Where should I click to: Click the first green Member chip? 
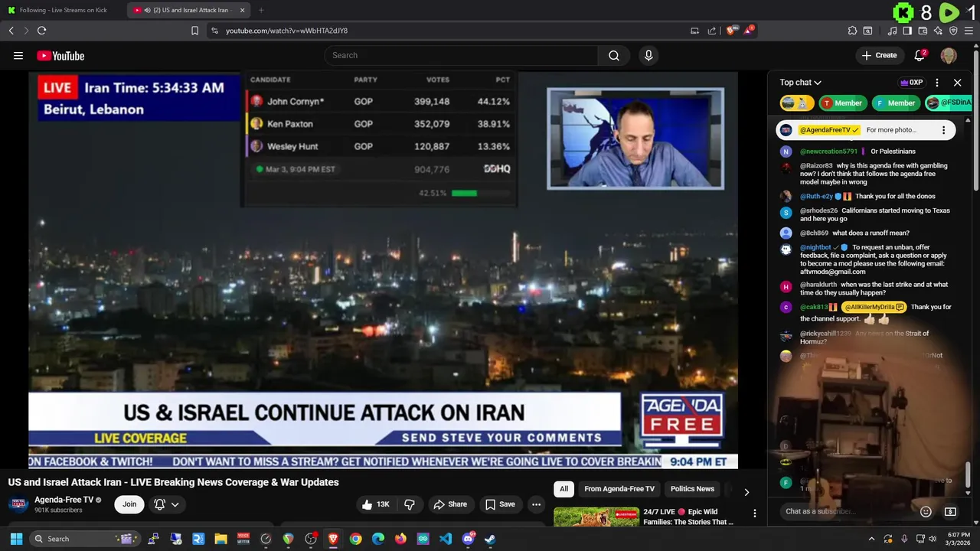pyautogui.click(x=842, y=103)
